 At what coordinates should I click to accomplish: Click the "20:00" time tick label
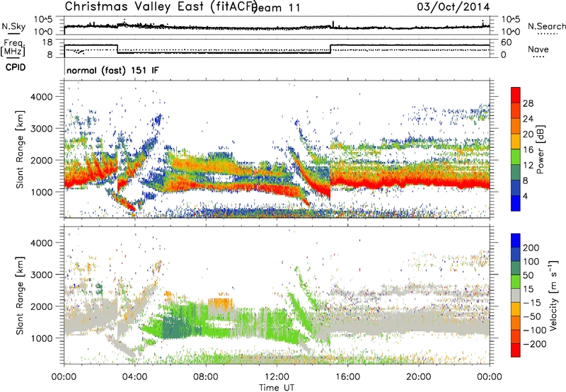point(419,377)
